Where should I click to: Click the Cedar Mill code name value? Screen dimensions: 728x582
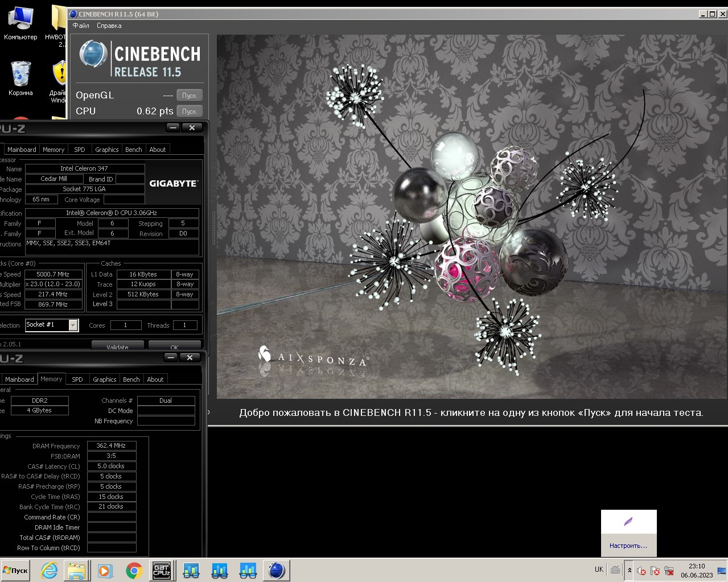click(x=54, y=179)
